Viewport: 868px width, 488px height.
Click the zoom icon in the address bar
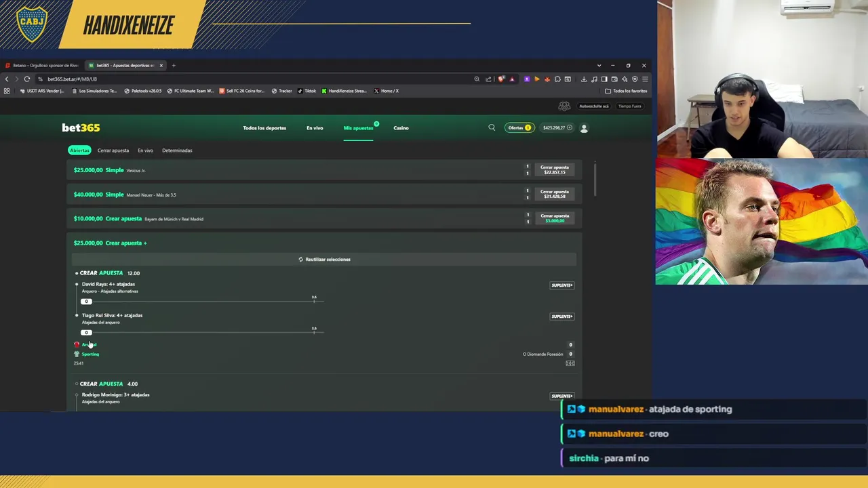(477, 79)
